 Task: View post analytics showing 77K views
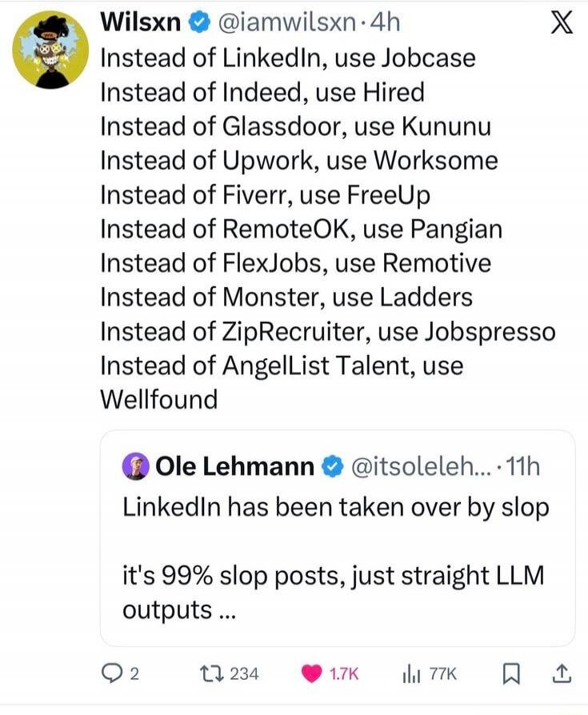pyautogui.click(x=411, y=674)
